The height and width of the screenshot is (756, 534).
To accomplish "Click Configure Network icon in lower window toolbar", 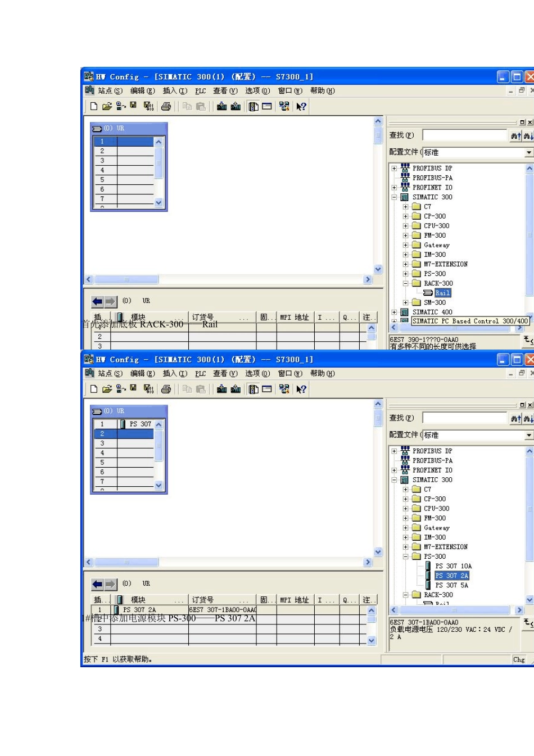I will point(284,389).
